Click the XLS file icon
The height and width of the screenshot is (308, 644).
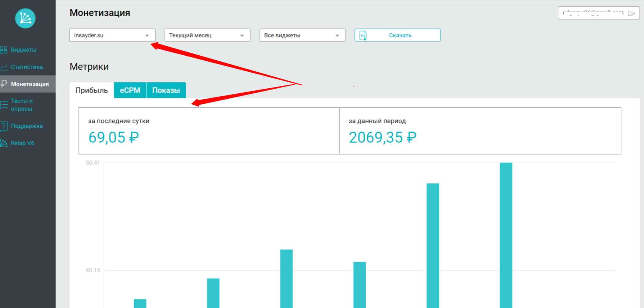(363, 36)
